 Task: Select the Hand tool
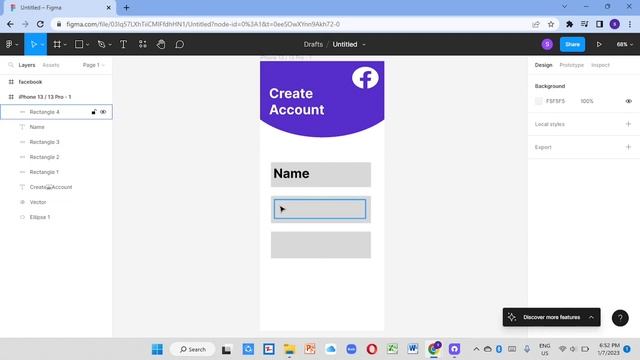(x=161, y=44)
